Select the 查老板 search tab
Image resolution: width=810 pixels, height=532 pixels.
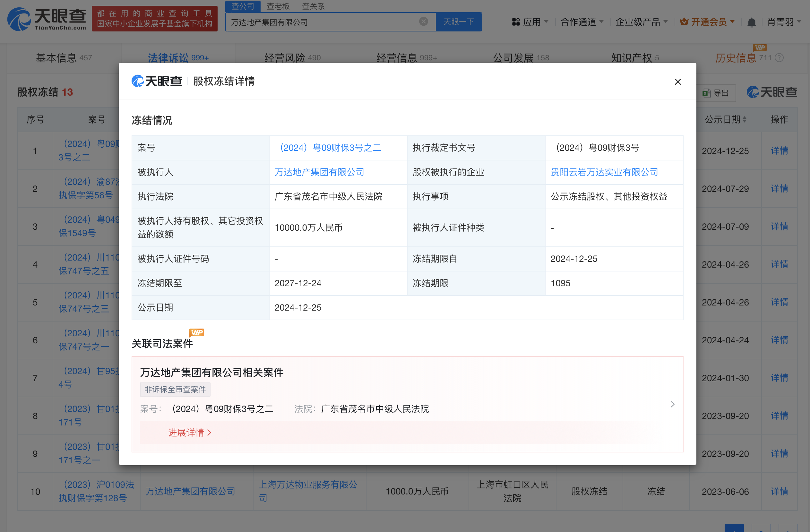(x=278, y=6)
